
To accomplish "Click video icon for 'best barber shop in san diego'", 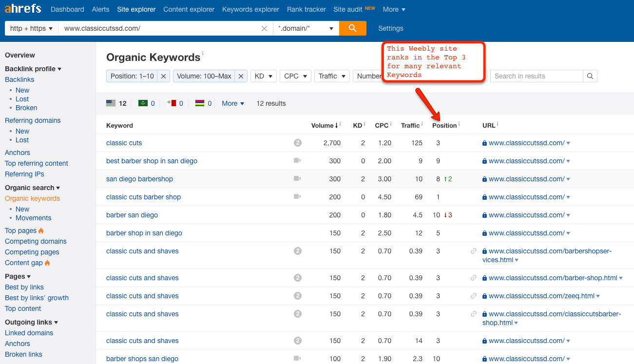I will (x=297, y=161).
